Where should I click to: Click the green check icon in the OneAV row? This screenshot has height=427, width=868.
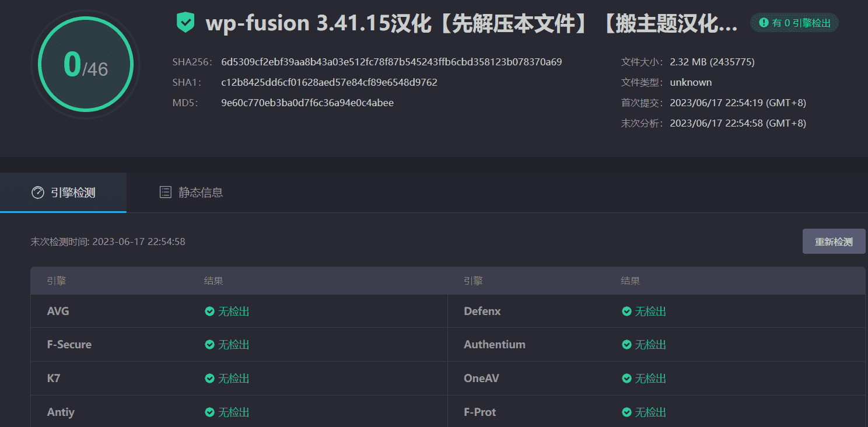pos(626,379)
